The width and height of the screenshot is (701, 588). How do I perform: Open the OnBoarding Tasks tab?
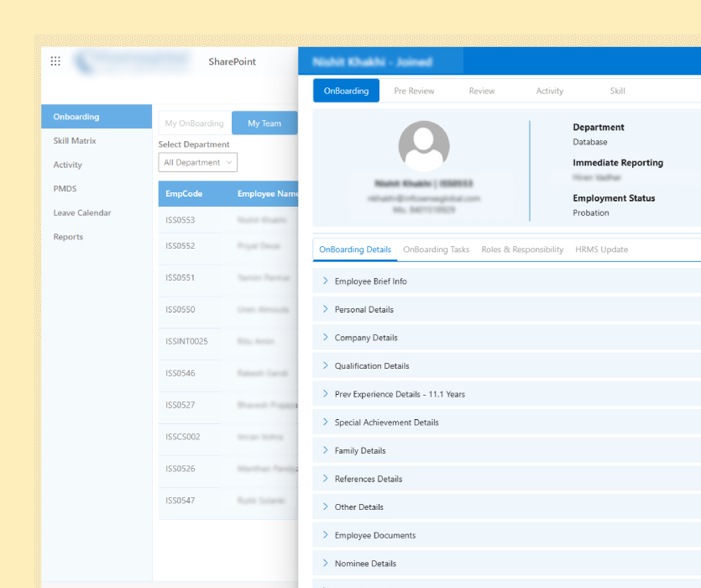(436, 249)
